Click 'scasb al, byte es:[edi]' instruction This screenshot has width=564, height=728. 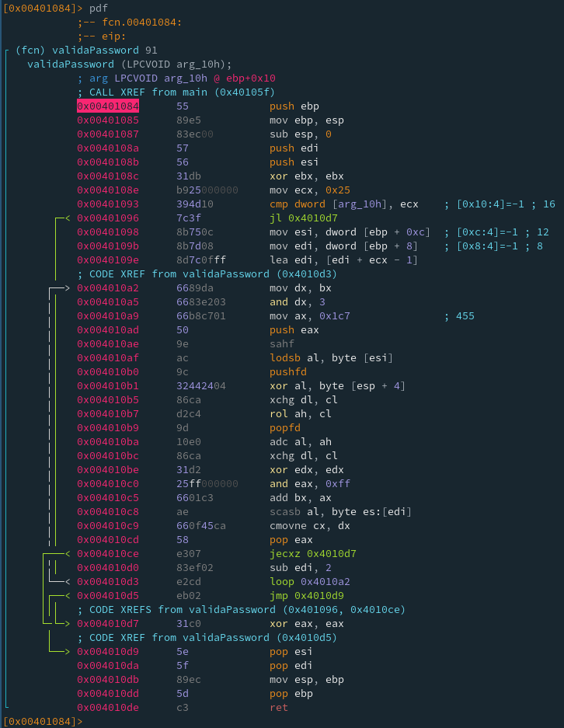[341, 512]
